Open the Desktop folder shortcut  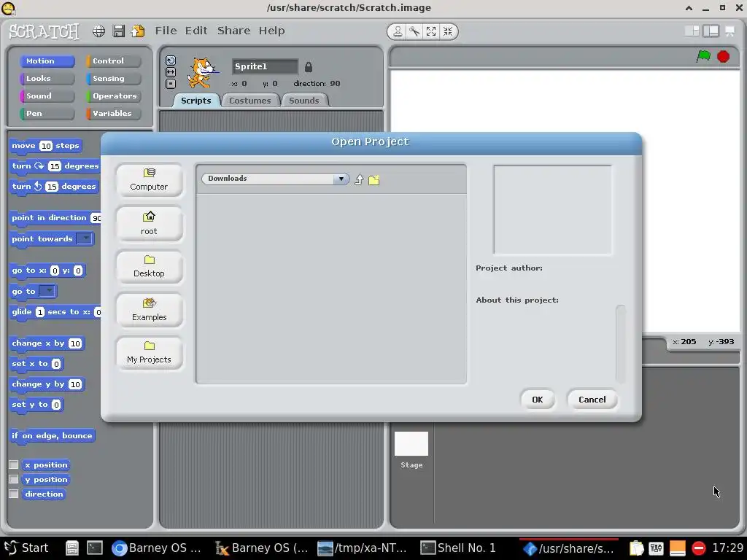coord(149,267)
